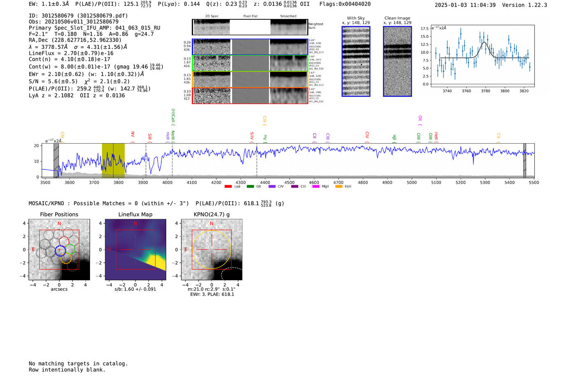Viewport: 576px width, 392px height.
Task: Click the MgII magenta legend swatch
Action: click(316, 186)
